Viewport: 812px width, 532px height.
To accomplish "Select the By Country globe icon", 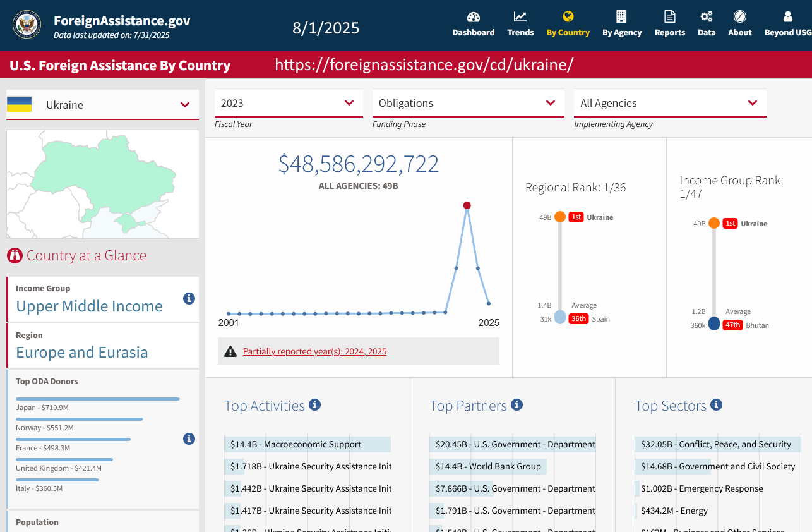I will 568,17.
